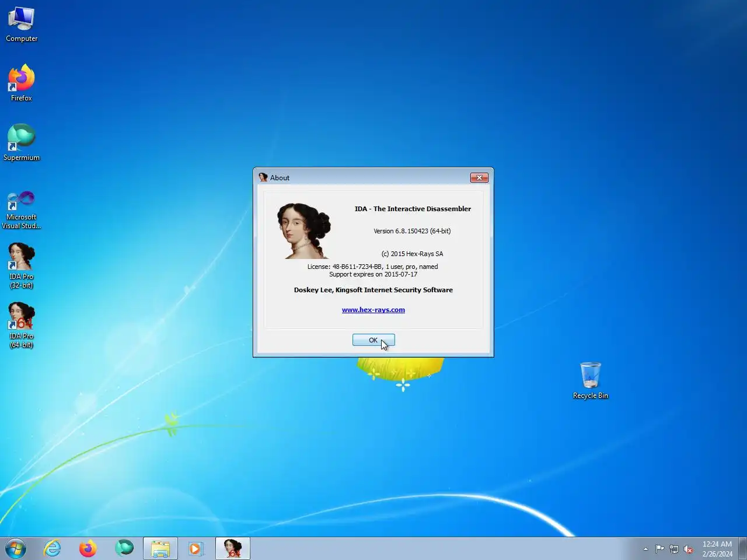Click the '(c) 2015 Hex-Rays SA' text

(x=412, y=254)
